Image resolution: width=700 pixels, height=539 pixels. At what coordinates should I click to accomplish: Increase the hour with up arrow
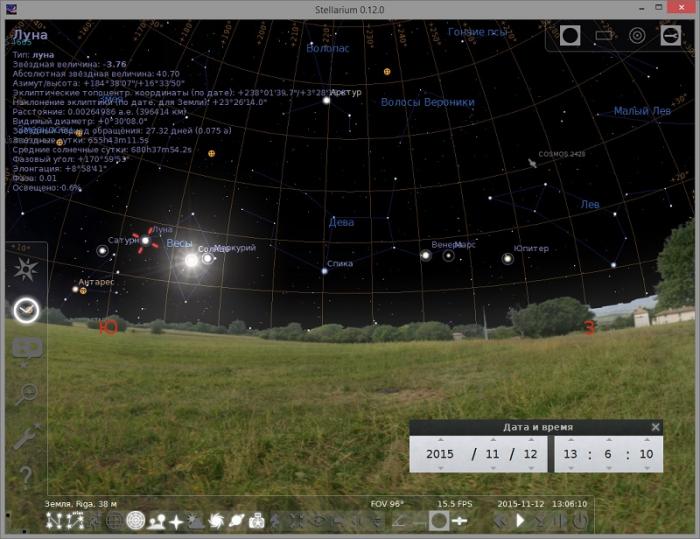(x=571, y=440)
